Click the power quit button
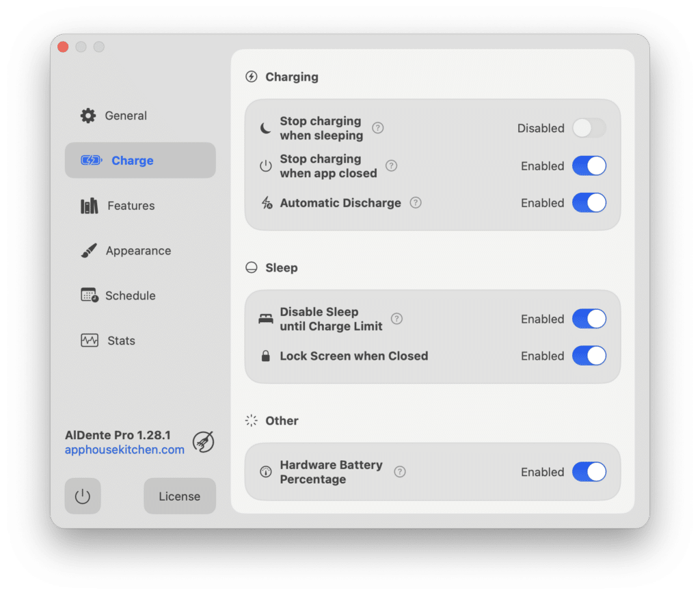 click(x=83, y=496)
